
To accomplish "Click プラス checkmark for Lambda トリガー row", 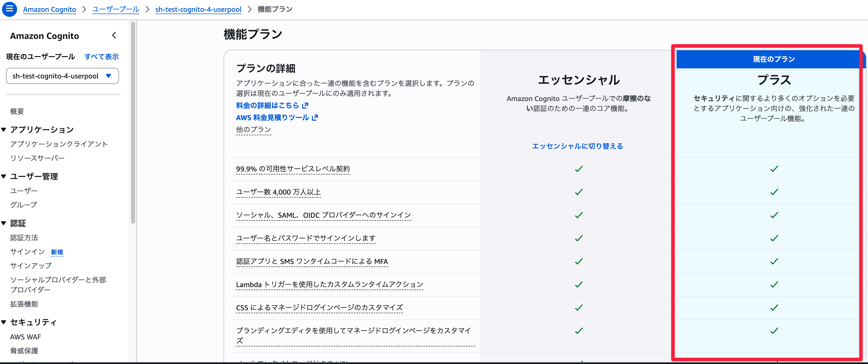I will click(774, 285).
